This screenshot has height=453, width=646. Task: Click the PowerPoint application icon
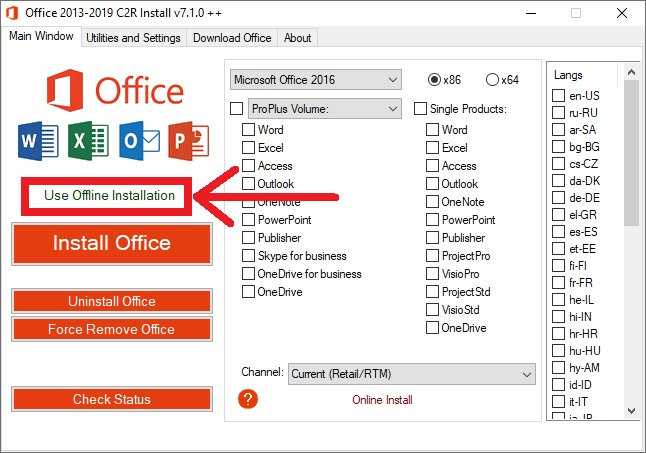coord(189,141)
